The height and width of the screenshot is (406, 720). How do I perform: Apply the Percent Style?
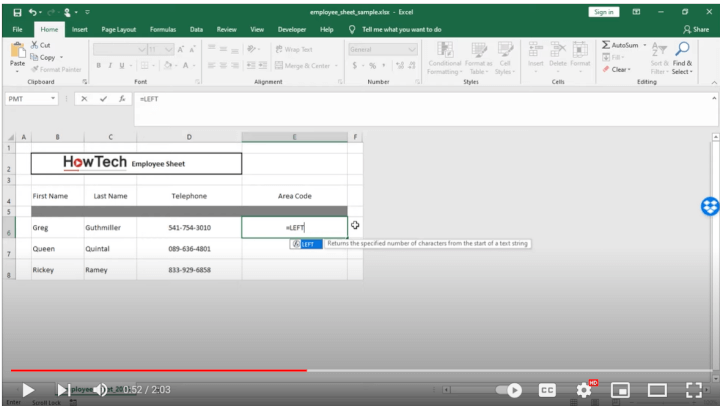[x=372, y=66]
